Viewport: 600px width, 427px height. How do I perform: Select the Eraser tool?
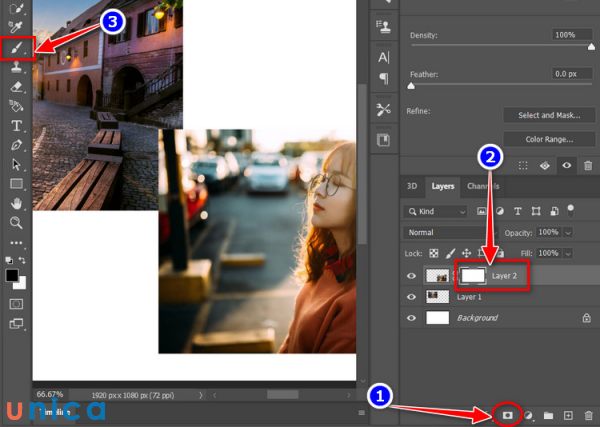point(16,87)
